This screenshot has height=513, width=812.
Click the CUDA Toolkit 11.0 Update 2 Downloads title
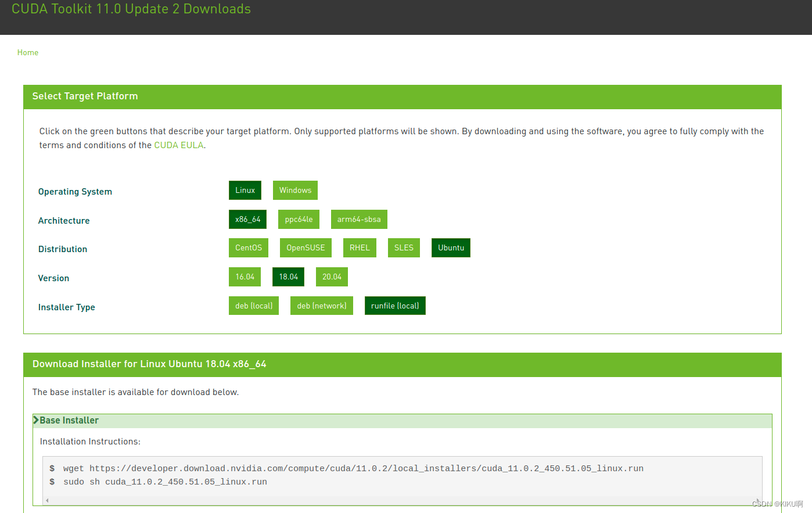pyautogui.click(x=131, y=9)
